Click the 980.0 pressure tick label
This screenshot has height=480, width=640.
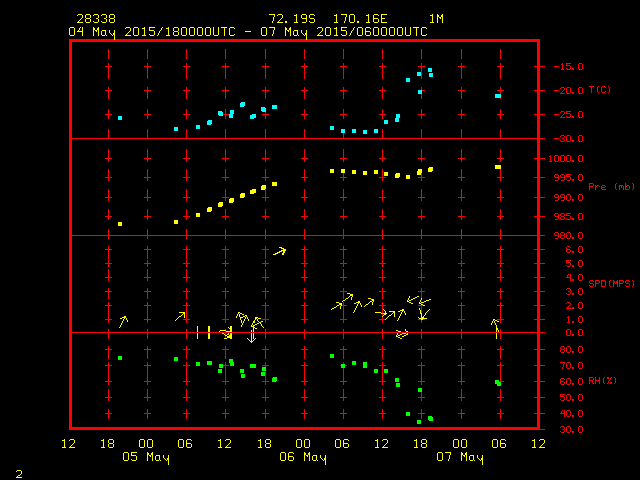pos(568,236)
